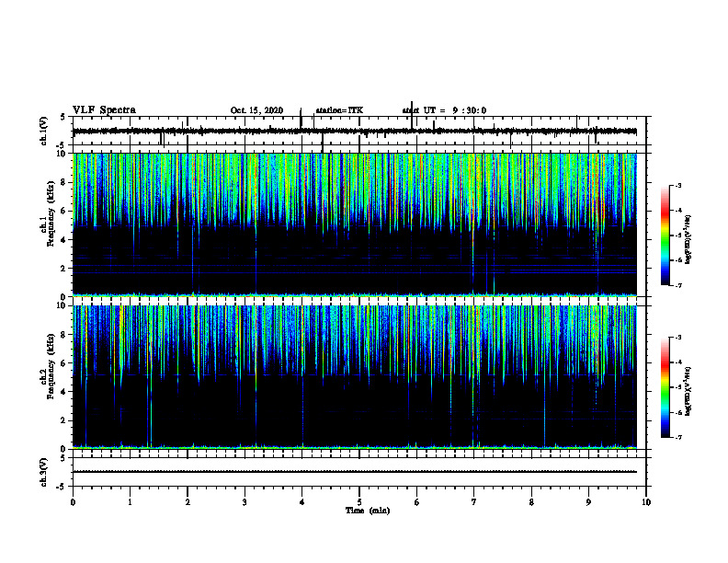Select the date 'Oct. 15, 2020' text

click(x=256, y=110)
